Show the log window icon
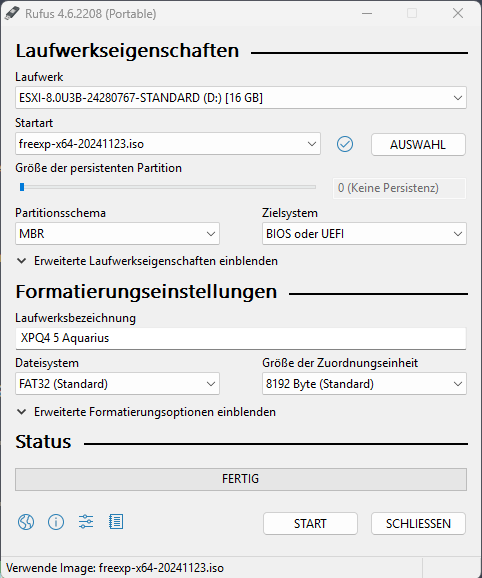The height and width of the screenshot is (578, 482). click(x=116, y=522)
